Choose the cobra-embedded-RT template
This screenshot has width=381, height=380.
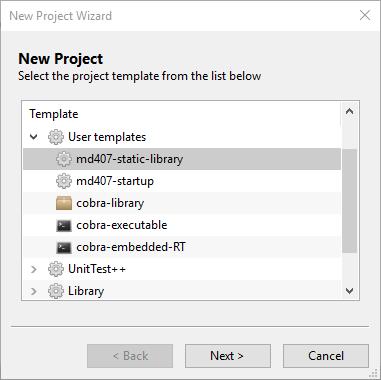pyautogui.click(x=182, y=247)
